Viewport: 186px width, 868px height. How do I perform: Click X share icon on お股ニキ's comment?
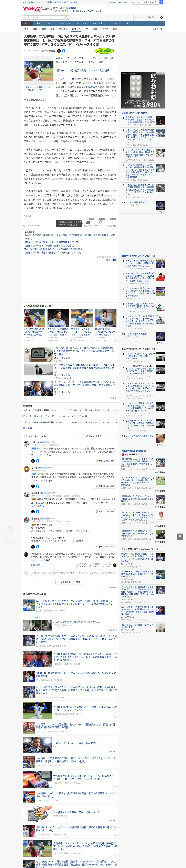[33, 461]
